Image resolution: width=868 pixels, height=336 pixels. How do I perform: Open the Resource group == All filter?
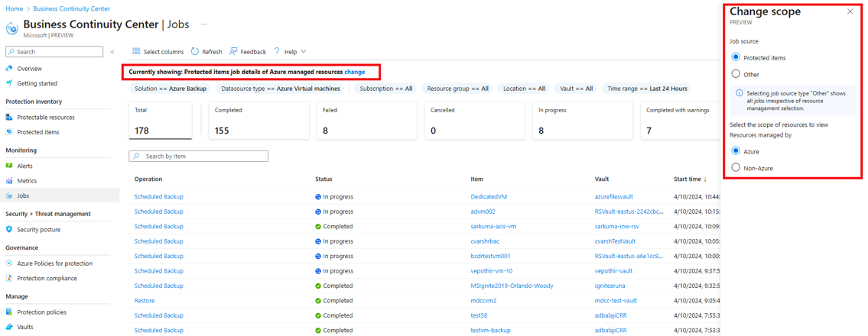coord(458,89)
